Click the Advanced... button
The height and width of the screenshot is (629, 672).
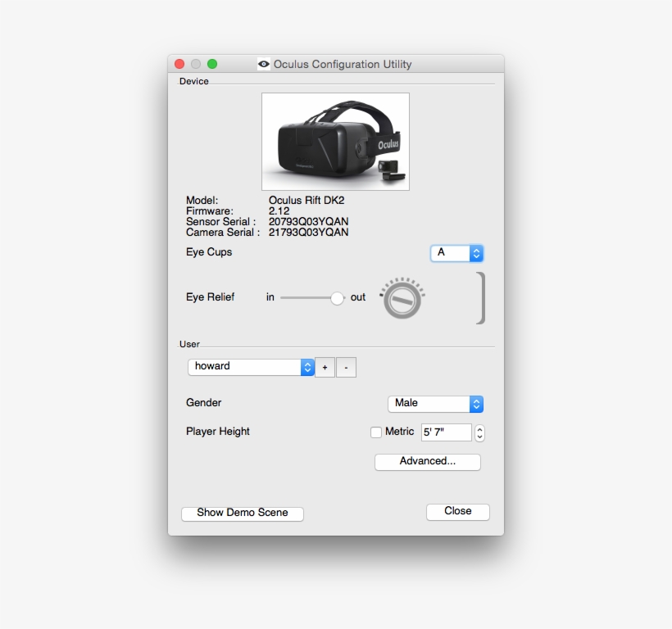[427, 462]
